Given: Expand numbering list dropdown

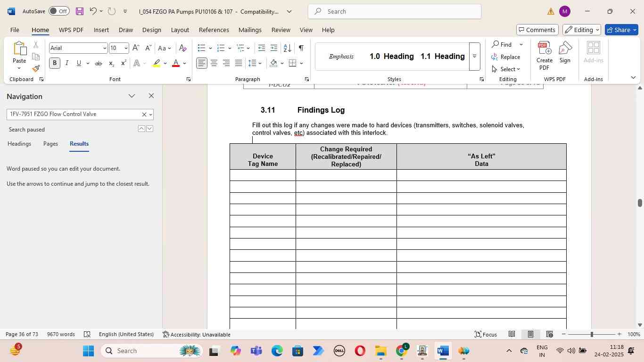Looking at the screenshot, I should pyautogui.click(x=230, y=48).
